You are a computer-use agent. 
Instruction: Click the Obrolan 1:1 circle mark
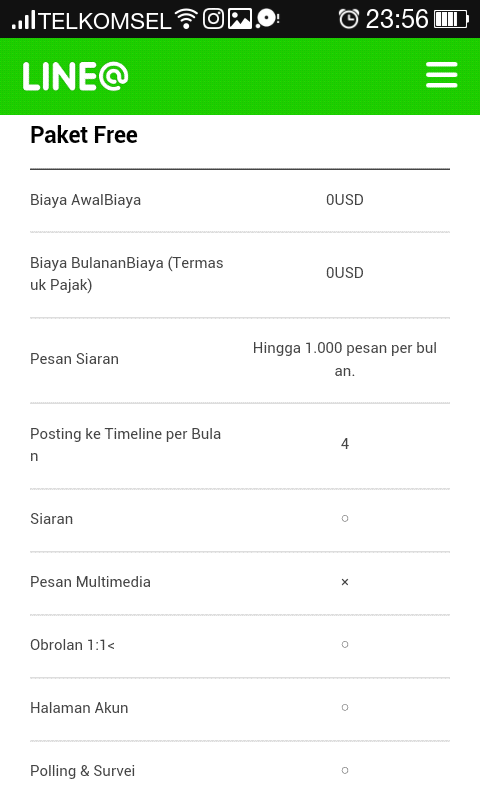[x=345, y=644]
